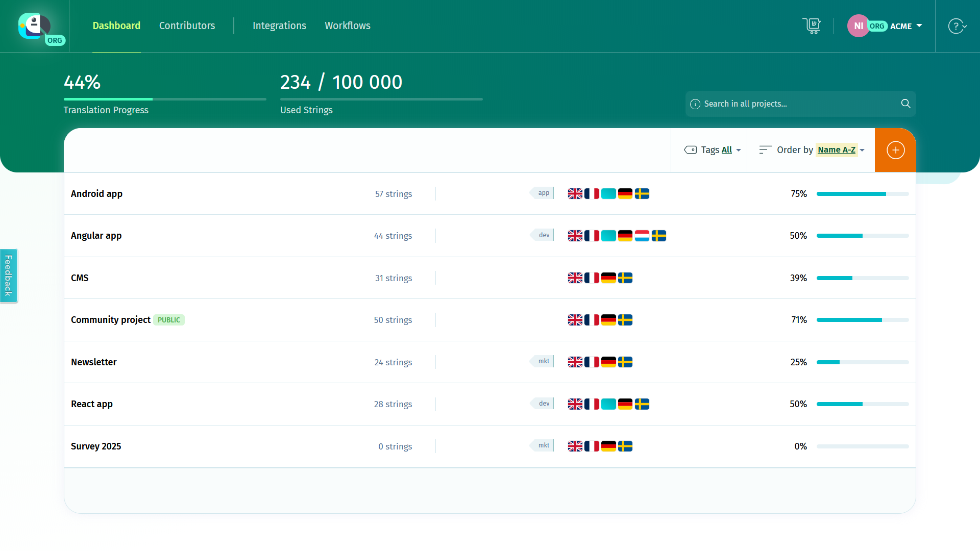
Task: Click the sort lines icon beside Order by
Action: pos(765,149)
